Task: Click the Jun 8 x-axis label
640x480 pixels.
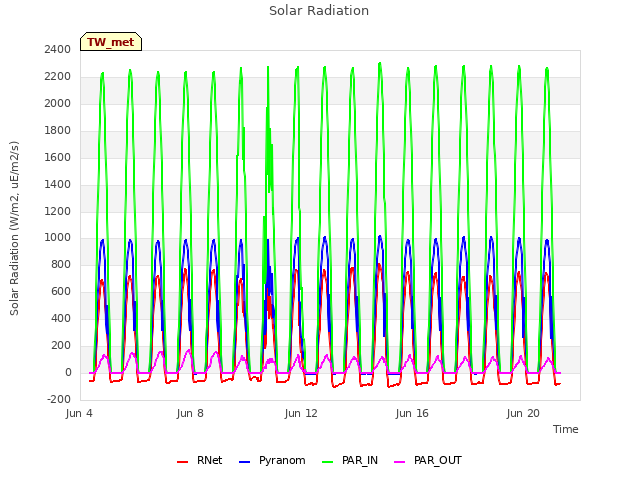Action: pos(190,413)
